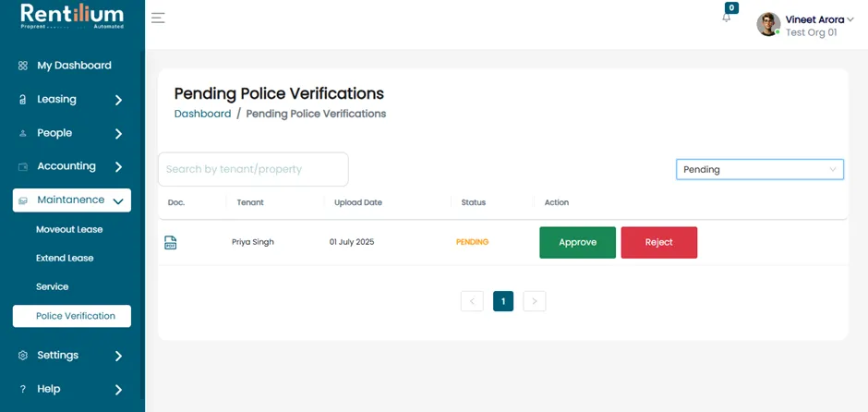Select page 1 in pagination
Image resolution: width=868 pixels, height=412 pixels.
[x=503, y=301]
